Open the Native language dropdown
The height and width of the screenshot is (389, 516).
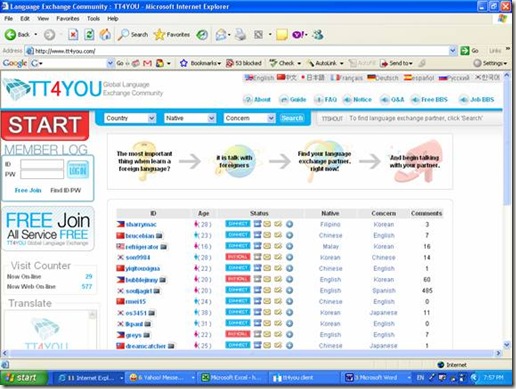(x=190, y=118)
